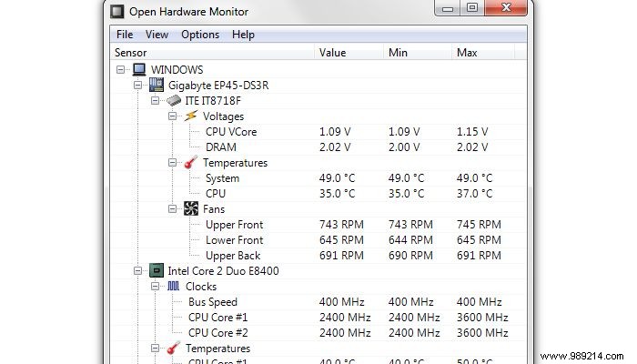Select the Upper Back fan row

[318, 255]
